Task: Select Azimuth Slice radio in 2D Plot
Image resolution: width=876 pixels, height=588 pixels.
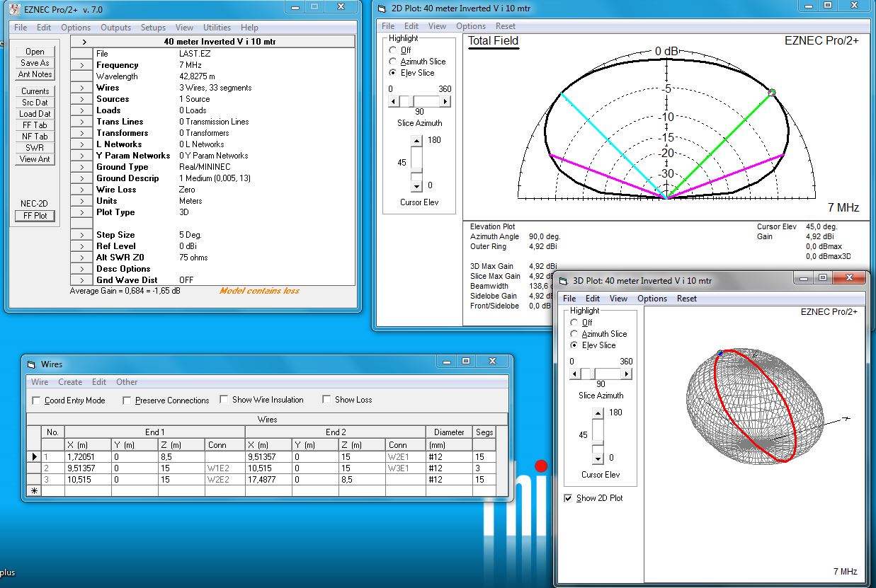Action: click(x=393, y=62)
